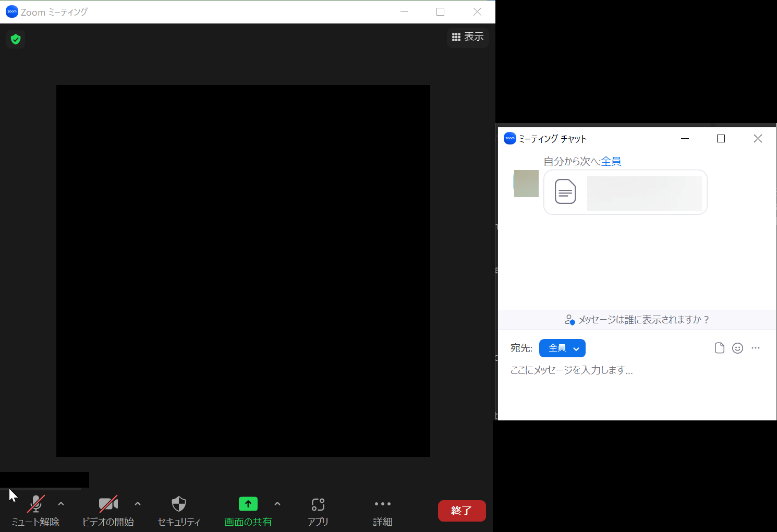Open screen sharing via the green share icon
Viewport: 777px width, 532px height.
(x=248, y=504)
